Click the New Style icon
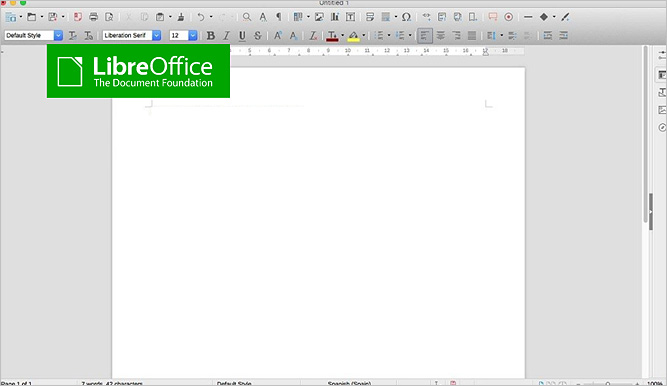The width and height of the screenshot is (667, 386). pyautogui.click(x=88, y=36)
